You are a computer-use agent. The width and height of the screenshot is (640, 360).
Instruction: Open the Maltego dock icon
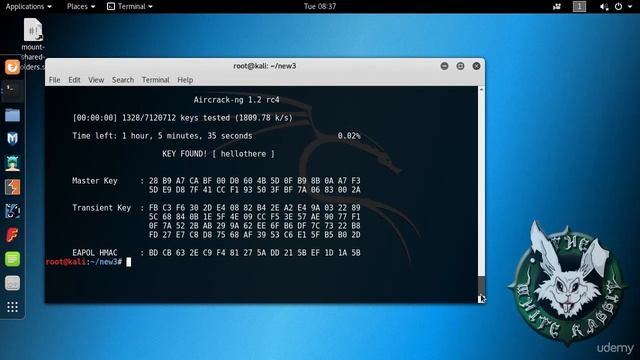(x=12, y=211)
